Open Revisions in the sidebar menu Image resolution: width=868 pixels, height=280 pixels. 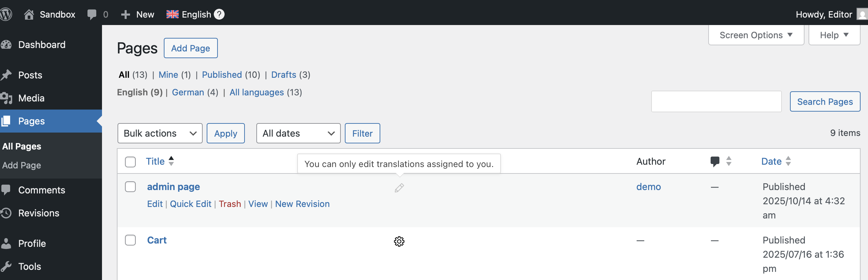[39, 213]
